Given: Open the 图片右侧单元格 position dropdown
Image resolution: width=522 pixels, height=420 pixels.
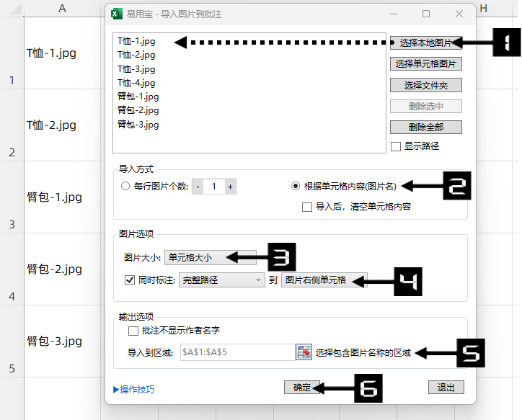Looking at the screenshot, I should pyautogui.click(x=324, y=280).
